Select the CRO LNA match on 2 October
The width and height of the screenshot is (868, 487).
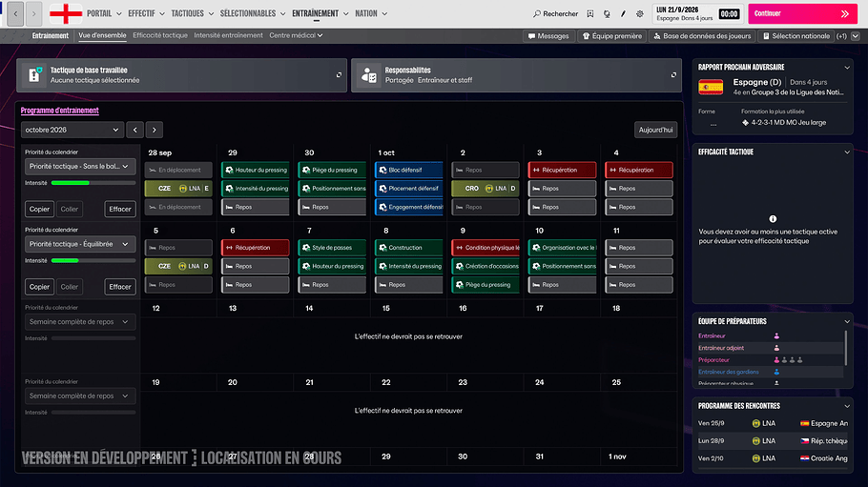click(486, 188)
